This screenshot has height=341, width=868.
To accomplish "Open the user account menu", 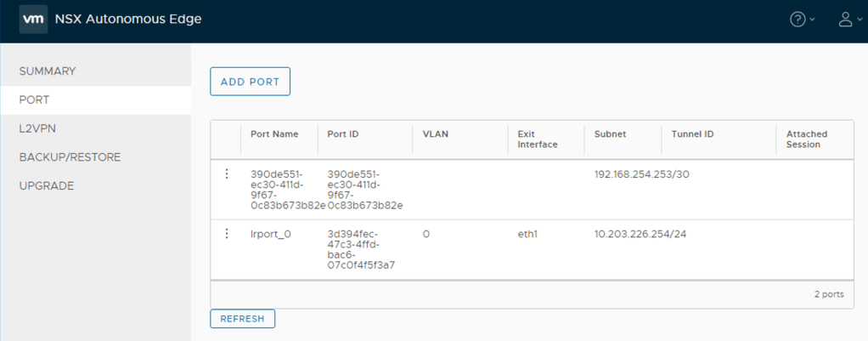I will pyautogui.click(x=849, y=20).
